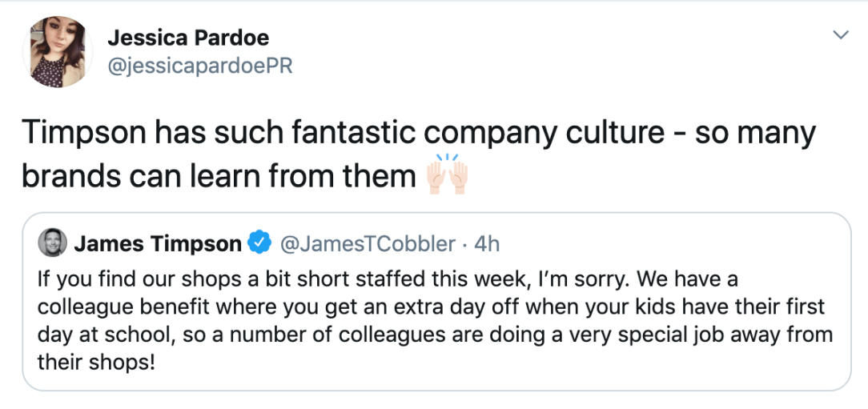This screenshot has height=409, width=868.
Task: Click the line starting "Timpson has such fantastic"
Action: pos(419,132)
